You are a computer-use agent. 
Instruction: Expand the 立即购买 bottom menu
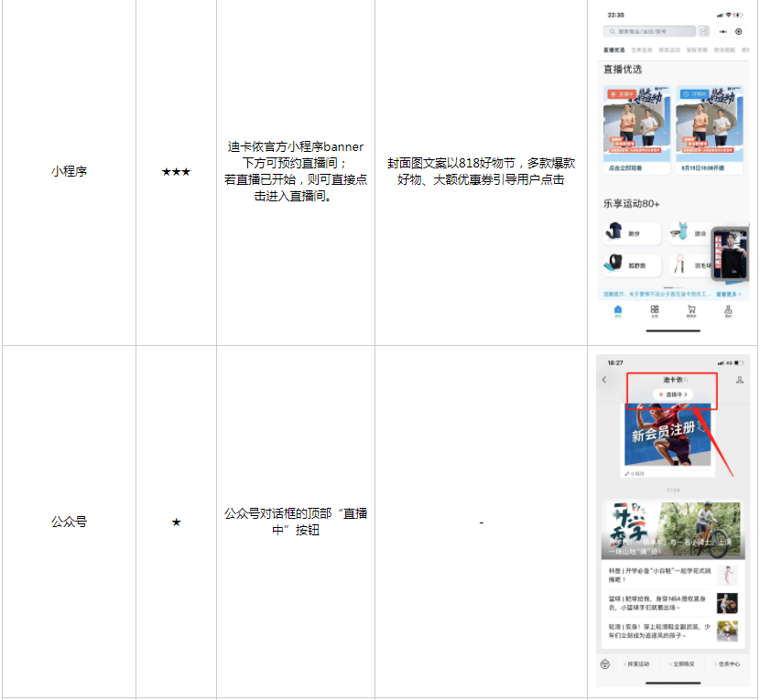[682, 663]
